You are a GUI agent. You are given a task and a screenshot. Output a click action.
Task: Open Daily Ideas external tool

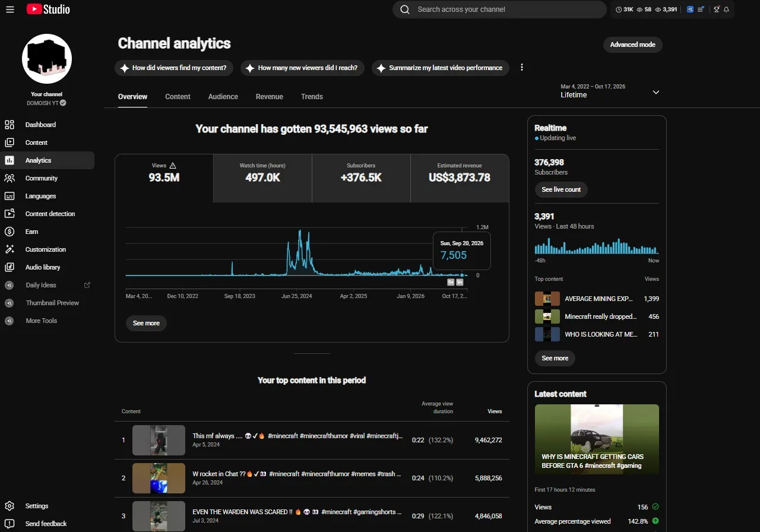(x=47, y=285)
